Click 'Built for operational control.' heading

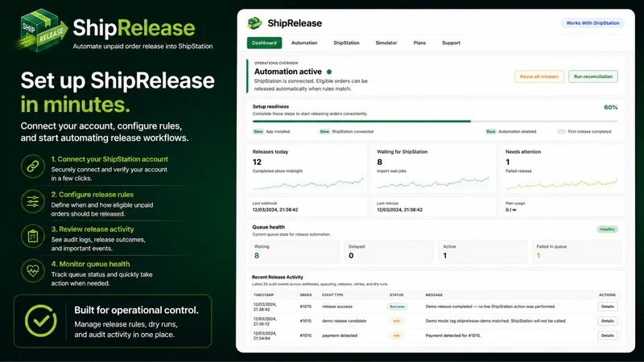click(x=136, y=311)
